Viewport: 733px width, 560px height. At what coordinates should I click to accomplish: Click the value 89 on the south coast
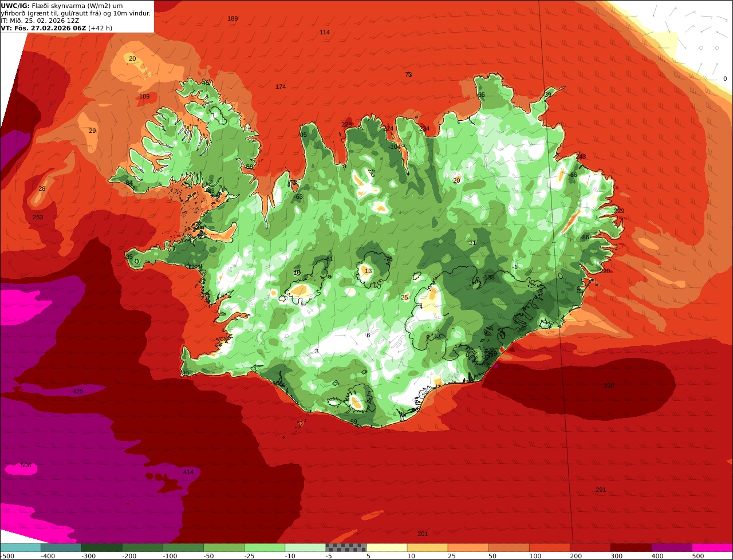tap(354, 422)
